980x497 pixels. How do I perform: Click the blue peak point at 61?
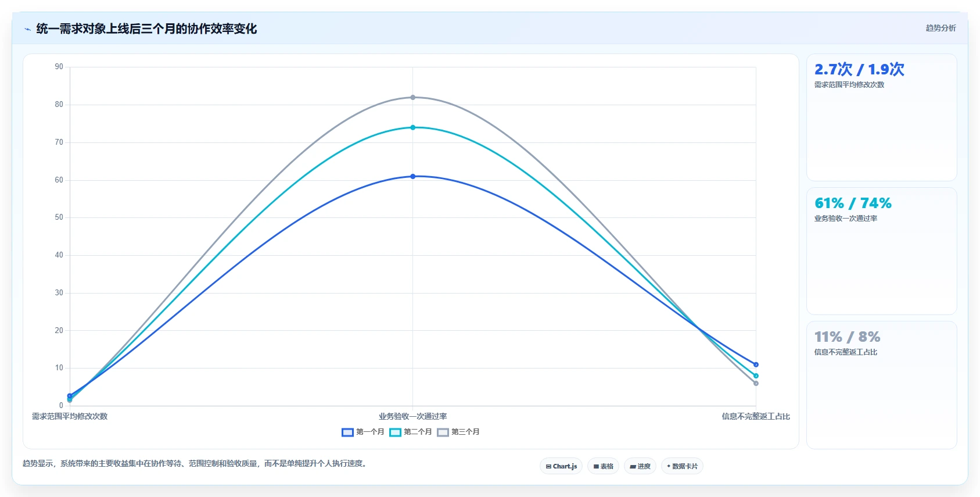click(x=413, y=176)
